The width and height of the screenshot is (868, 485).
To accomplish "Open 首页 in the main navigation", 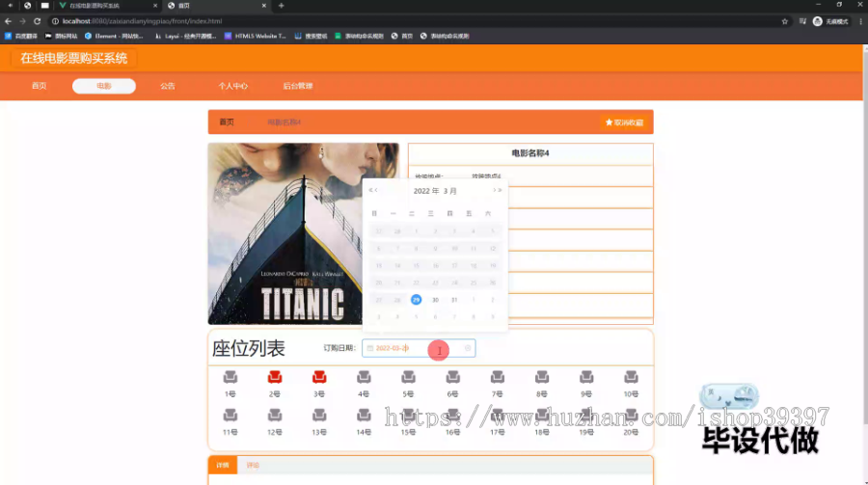I will pyautogui.click(x=39, y=86).
